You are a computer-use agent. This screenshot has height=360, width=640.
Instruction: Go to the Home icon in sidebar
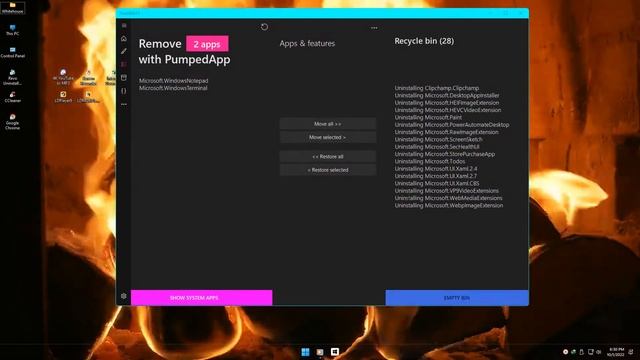coord(124,38)
